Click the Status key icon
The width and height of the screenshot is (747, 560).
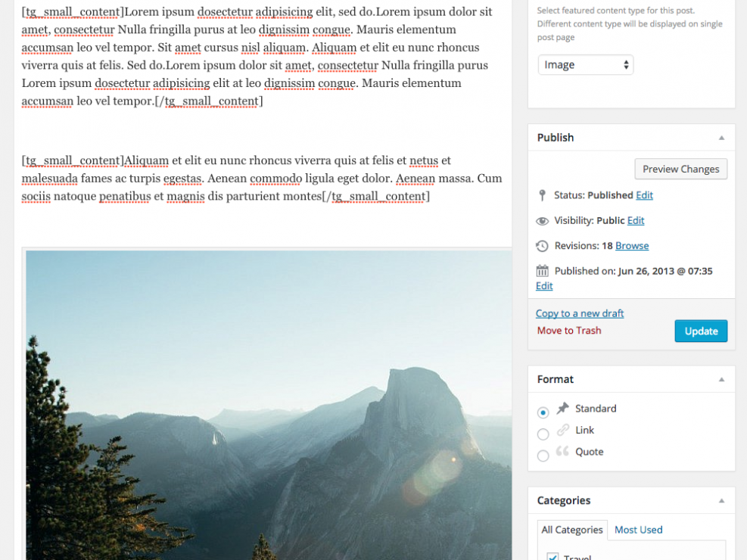click(542, 195)
